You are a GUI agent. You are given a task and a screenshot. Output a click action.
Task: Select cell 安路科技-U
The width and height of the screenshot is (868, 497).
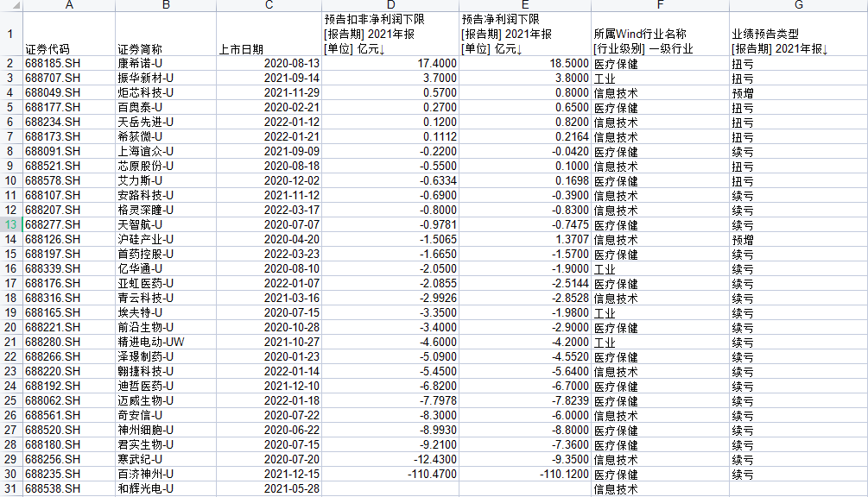click(x=166, y=195)
